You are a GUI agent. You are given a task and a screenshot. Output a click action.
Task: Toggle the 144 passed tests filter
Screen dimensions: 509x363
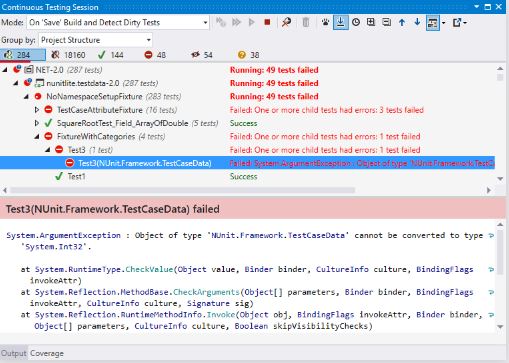coord(111,55)
